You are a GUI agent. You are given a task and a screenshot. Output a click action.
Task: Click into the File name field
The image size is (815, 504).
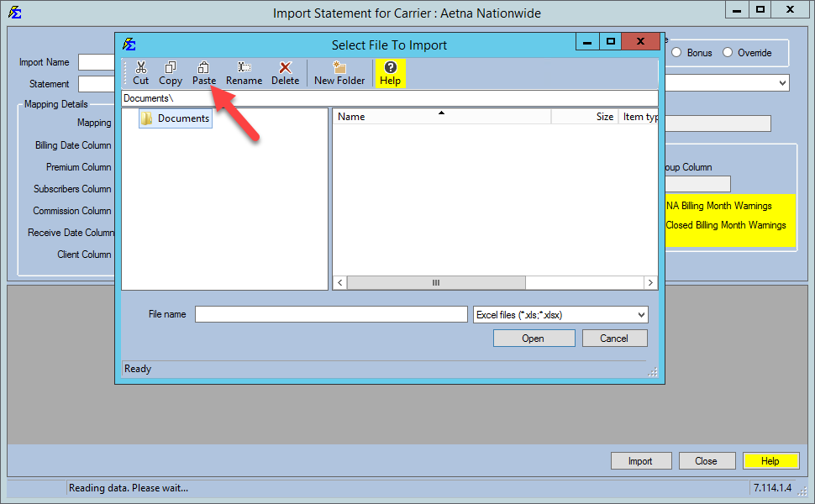(331, 314)
